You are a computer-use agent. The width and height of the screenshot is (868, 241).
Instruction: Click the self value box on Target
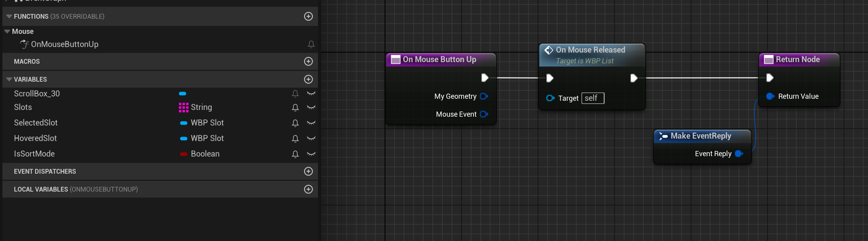tap(593, 98)
